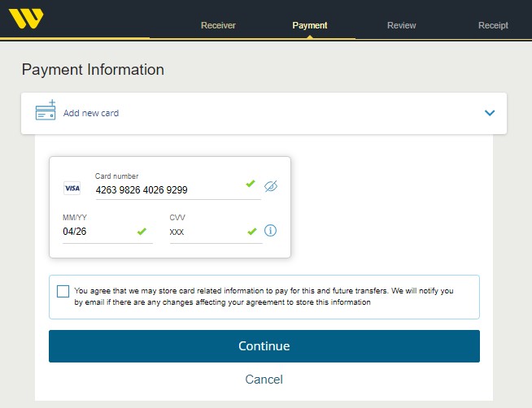532x408 pixels.
Task: Open the Receipt step tab
Action: pos(492,25)
